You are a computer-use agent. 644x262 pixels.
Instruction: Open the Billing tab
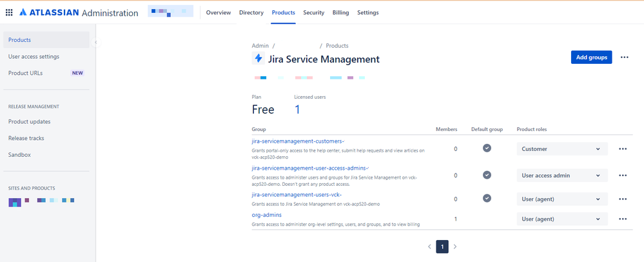pos(341,13)
